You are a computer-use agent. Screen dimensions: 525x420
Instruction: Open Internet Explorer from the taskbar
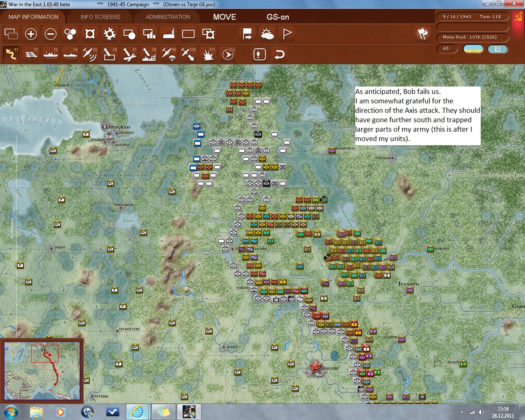(137, 412)
